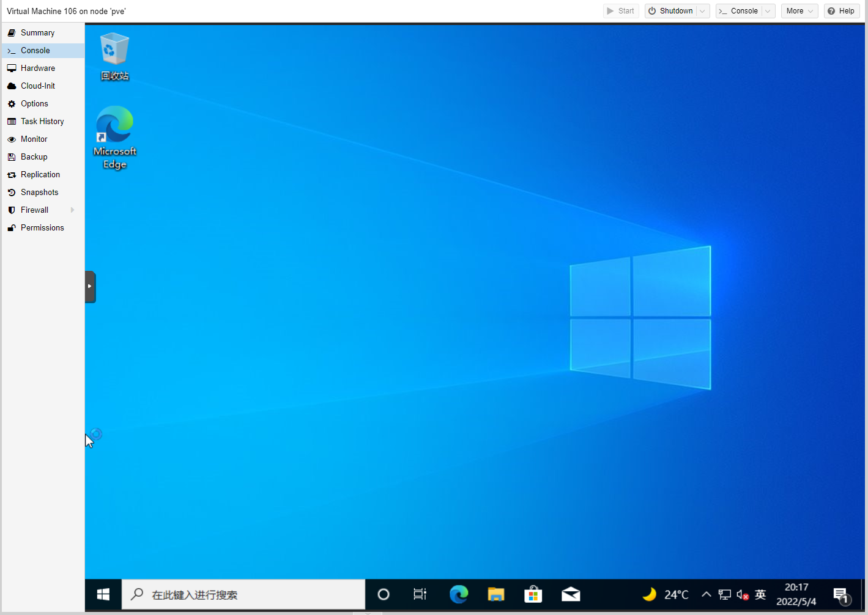868x615 pixels.
Task: Click the Shutdown button
Action: click(670, 11)
